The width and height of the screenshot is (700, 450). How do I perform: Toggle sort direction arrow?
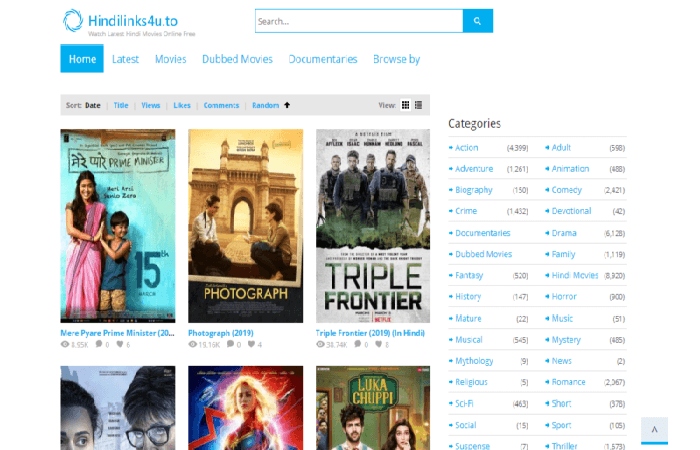pos(287,105)
